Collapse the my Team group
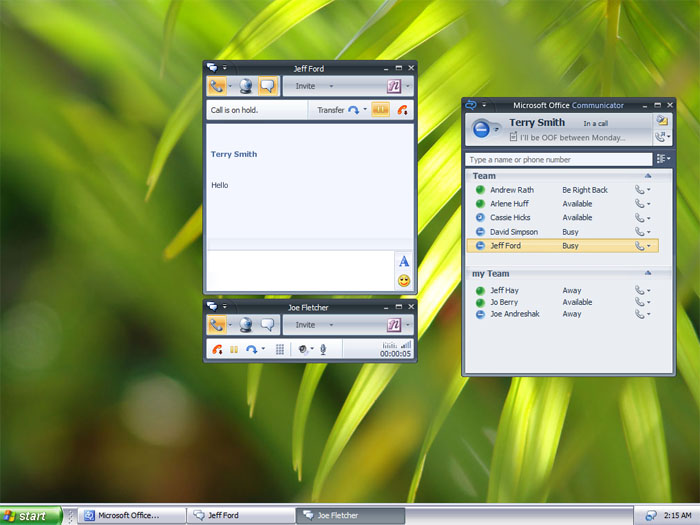Screen dimensions: 700x525 [x=648, y=273]
